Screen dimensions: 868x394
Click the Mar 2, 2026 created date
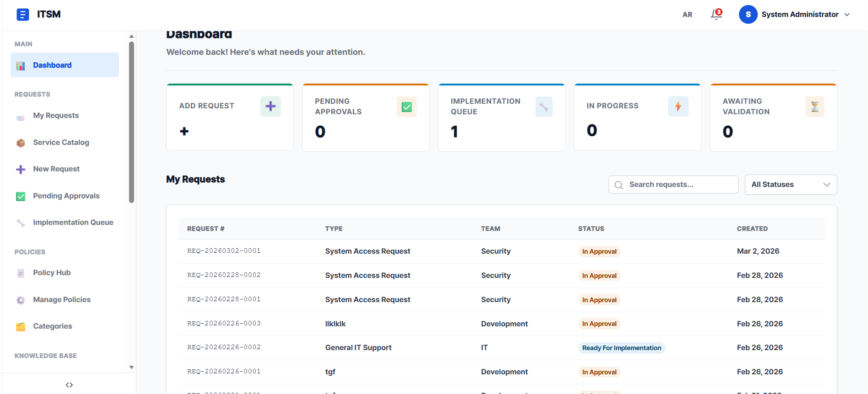pos(758,251)
